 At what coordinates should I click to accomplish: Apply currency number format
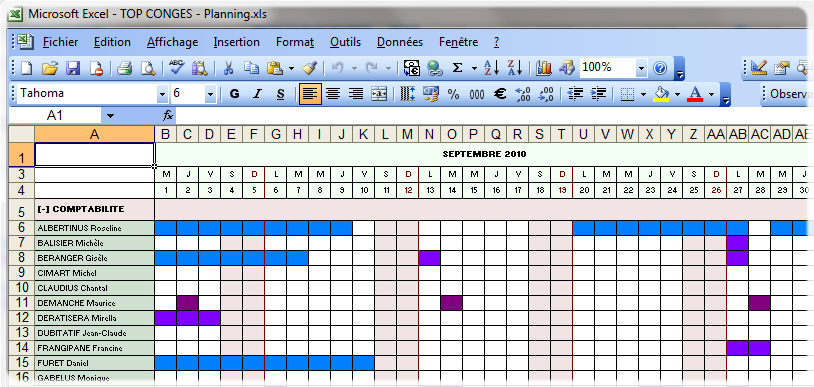pos(430,94)
